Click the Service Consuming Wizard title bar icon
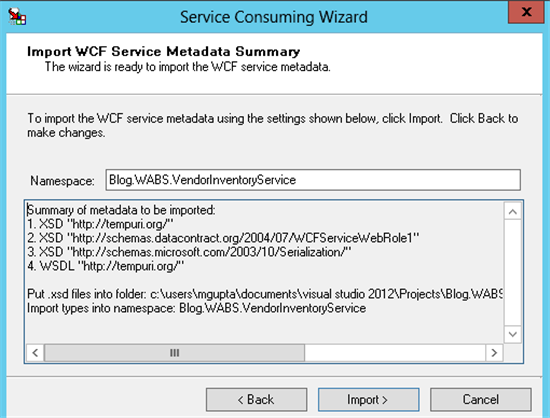 pos(17,16)
